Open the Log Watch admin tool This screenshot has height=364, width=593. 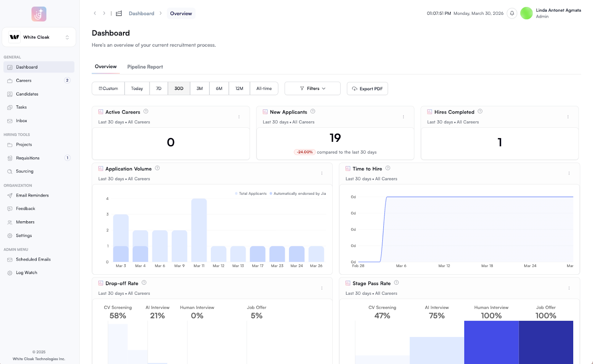pos(27,272)
